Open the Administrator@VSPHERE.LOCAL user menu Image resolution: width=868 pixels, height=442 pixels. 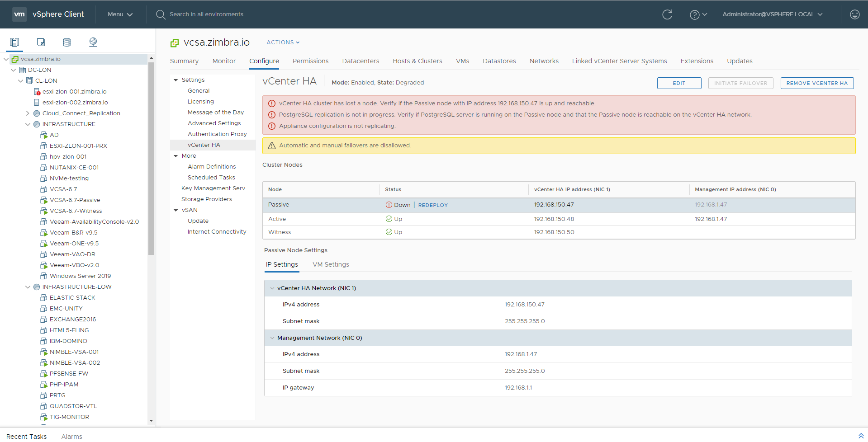(772, 14)
